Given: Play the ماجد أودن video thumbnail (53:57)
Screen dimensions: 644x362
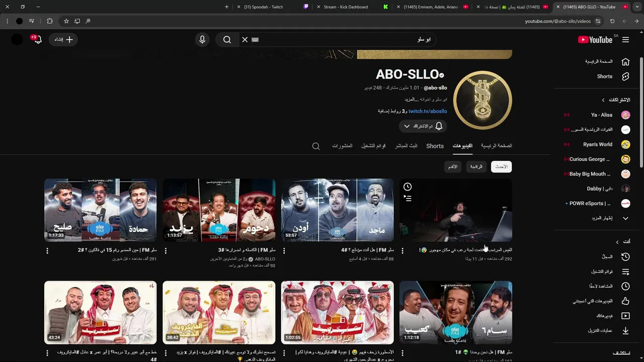Looking at the screenshot, I should tap(337, 210).
